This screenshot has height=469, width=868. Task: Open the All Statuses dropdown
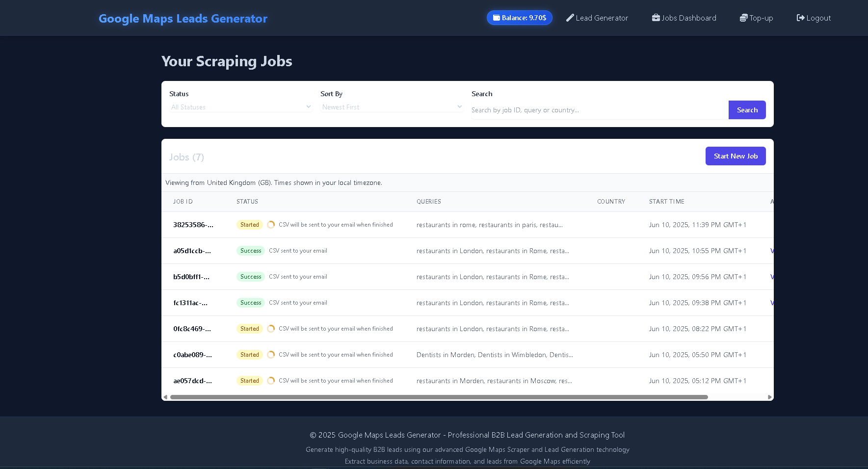click(240, 106)
